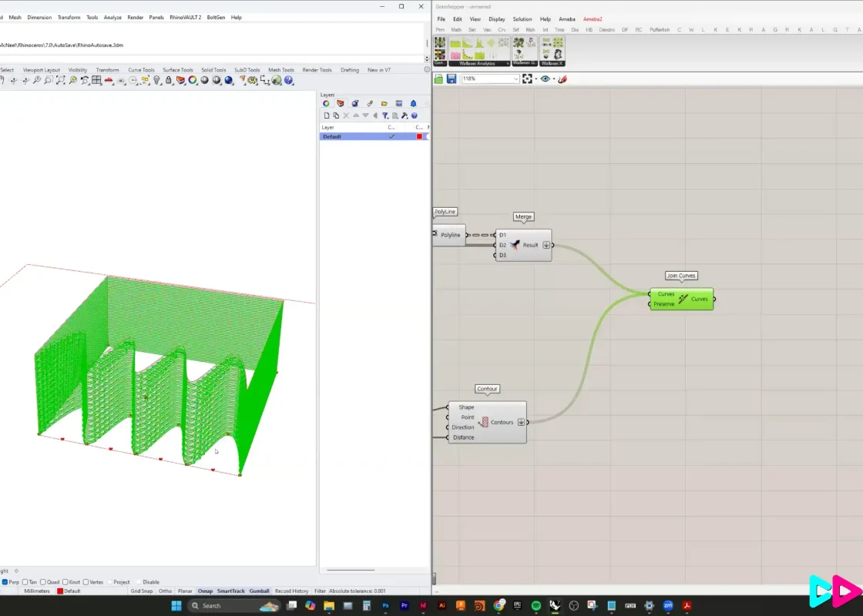Toggle Gumball in the Rhino status bar
This screenshot has width=863, height=616.
click(x=259, y=591)
